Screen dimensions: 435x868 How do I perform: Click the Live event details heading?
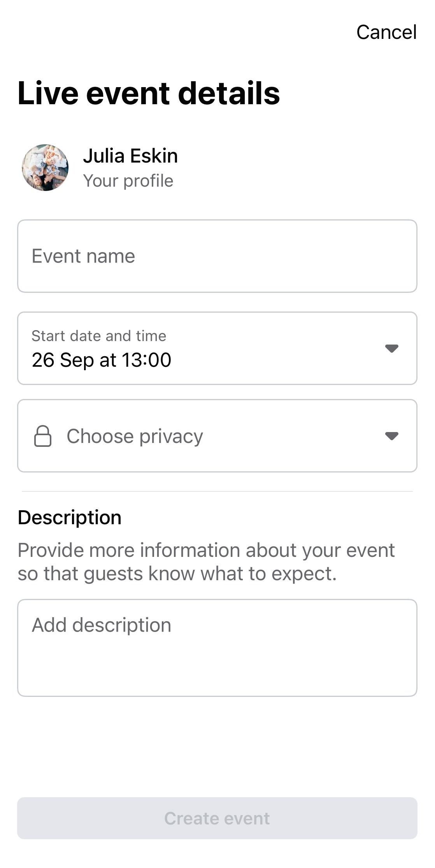click(149, 93)
